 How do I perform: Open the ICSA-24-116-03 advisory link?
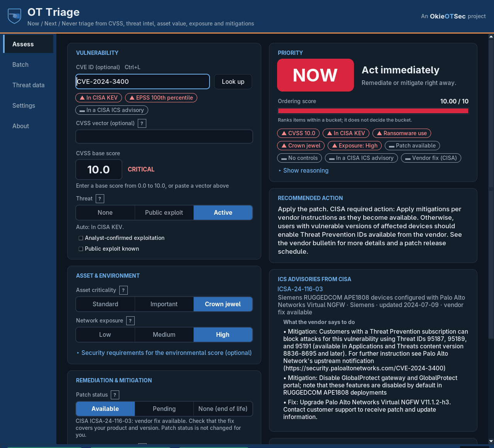300,289
